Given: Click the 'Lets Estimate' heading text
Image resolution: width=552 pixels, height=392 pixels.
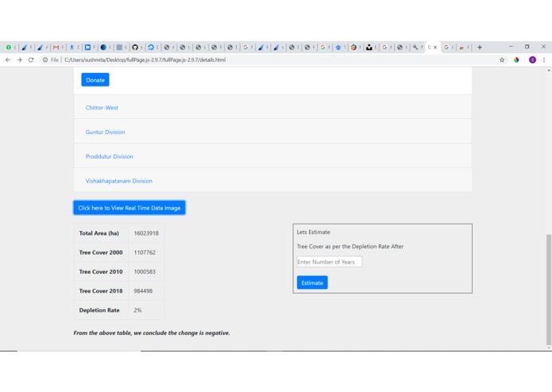Looking at the screenshot, I should [x=313, y=232].
